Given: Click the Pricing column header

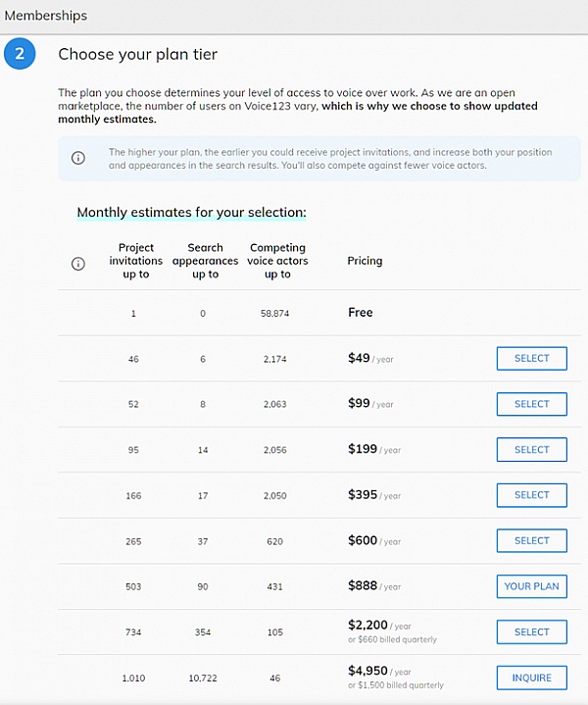Looking at the screenshot, I should (365, 261).
